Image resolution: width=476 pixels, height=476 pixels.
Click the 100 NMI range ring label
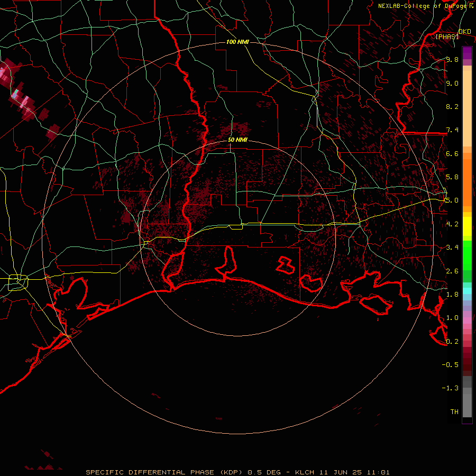tap(237, 42)
